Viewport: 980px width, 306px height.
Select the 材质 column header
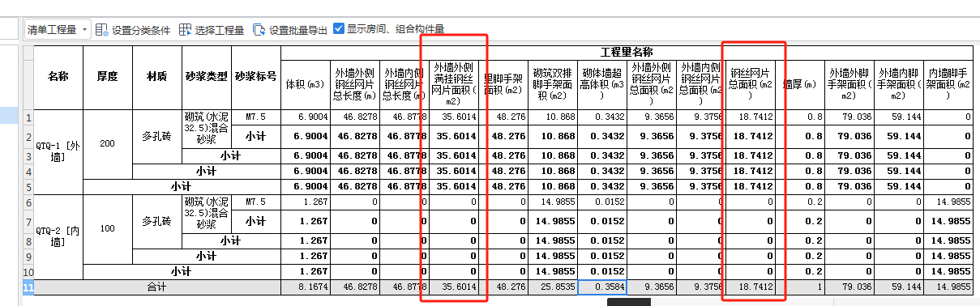click(157, 78)
